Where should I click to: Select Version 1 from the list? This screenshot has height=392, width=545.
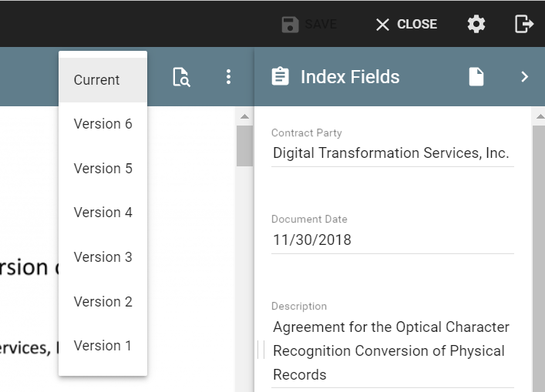pos(103,346)
